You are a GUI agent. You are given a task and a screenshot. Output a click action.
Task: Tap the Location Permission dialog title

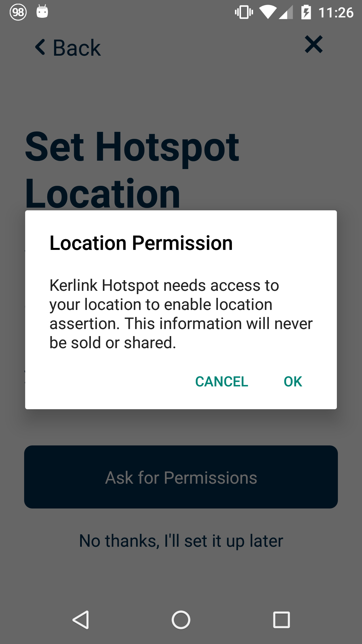141,243
